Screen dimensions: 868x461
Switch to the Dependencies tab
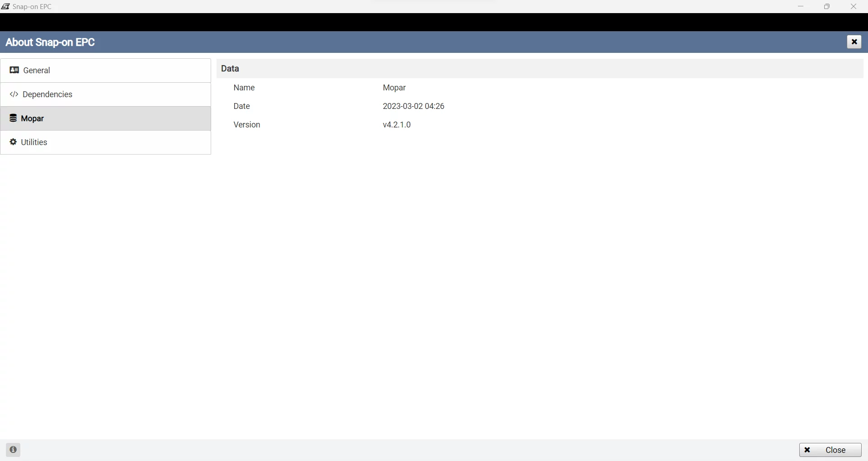click(x=47, y=94)
